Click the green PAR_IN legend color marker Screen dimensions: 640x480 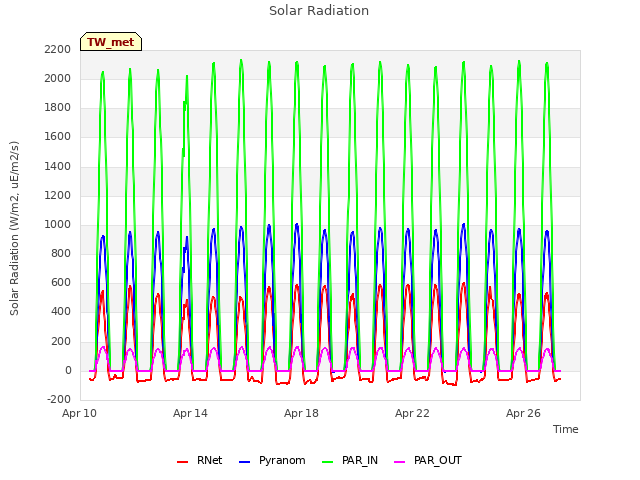tap(327, 462)
